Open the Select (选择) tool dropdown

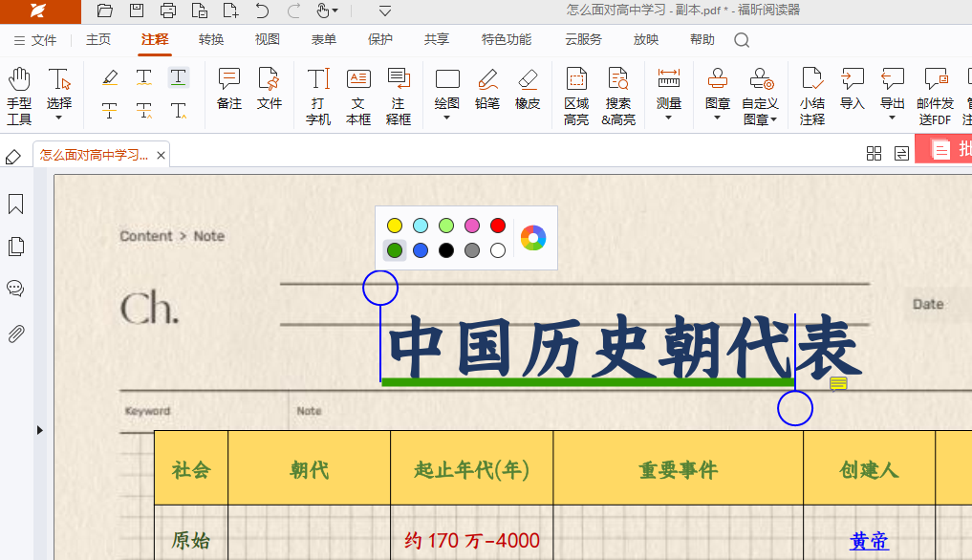(x=59, y=118)
